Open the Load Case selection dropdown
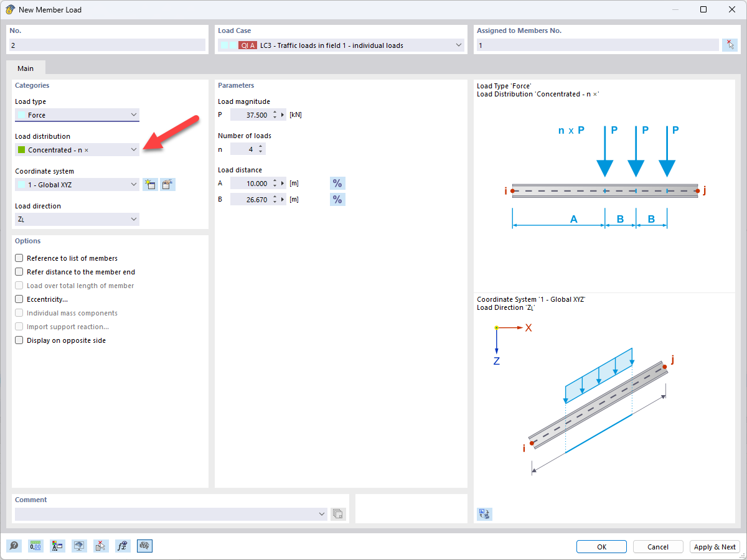Screen dimensions: 747x560 [x=459, y=44]
